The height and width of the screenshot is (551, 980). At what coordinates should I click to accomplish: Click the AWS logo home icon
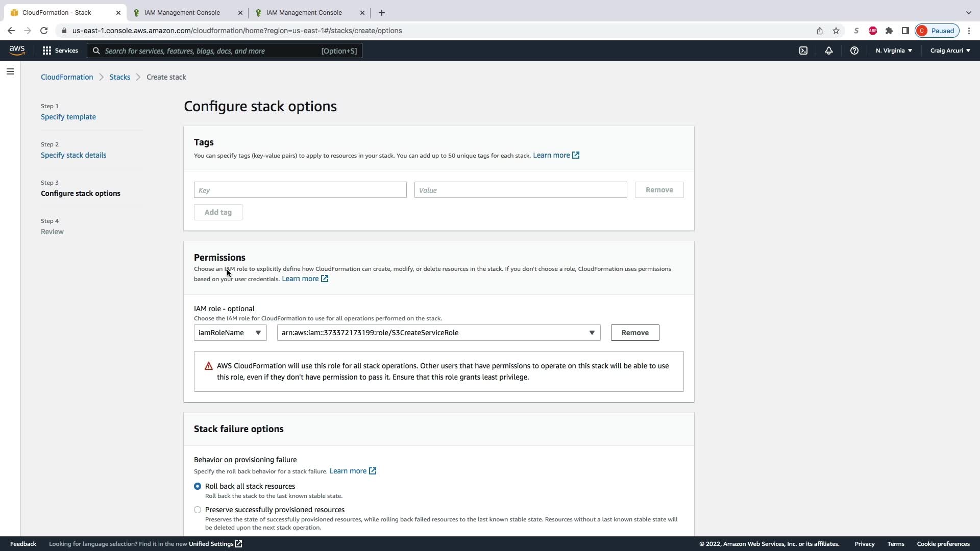coord(17,50)
